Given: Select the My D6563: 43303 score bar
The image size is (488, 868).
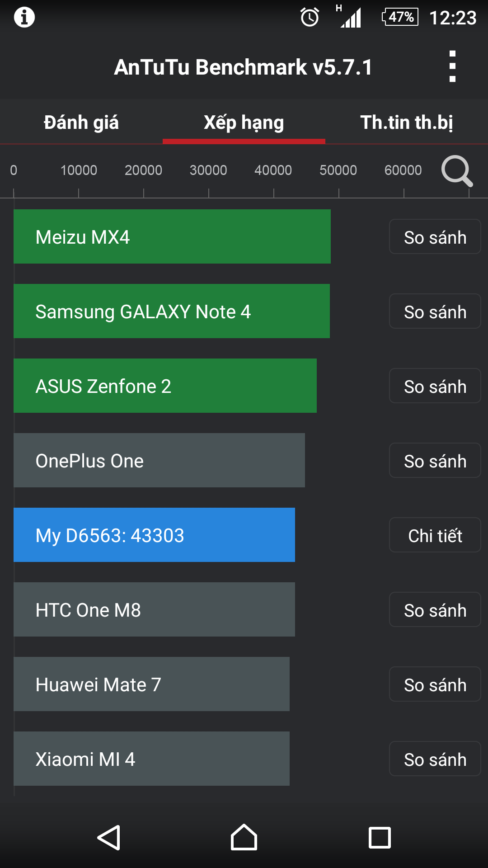Looking at the screenshot, I should point(154,535).
